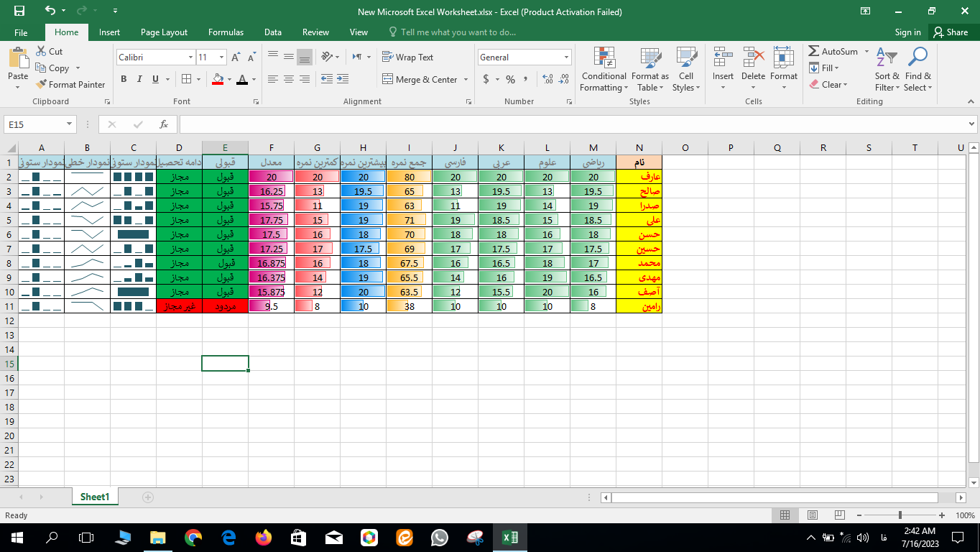Viewport: 980px width, 552px height.
Task: Click the zoom slider in the status bar
Action: pos(900,515)
